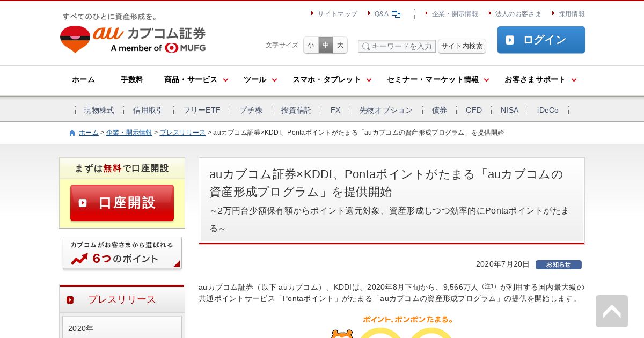This screenshot has height=338, width=644.
Task: Click ホーム breadcrumb link
Action: click(89, 133)
